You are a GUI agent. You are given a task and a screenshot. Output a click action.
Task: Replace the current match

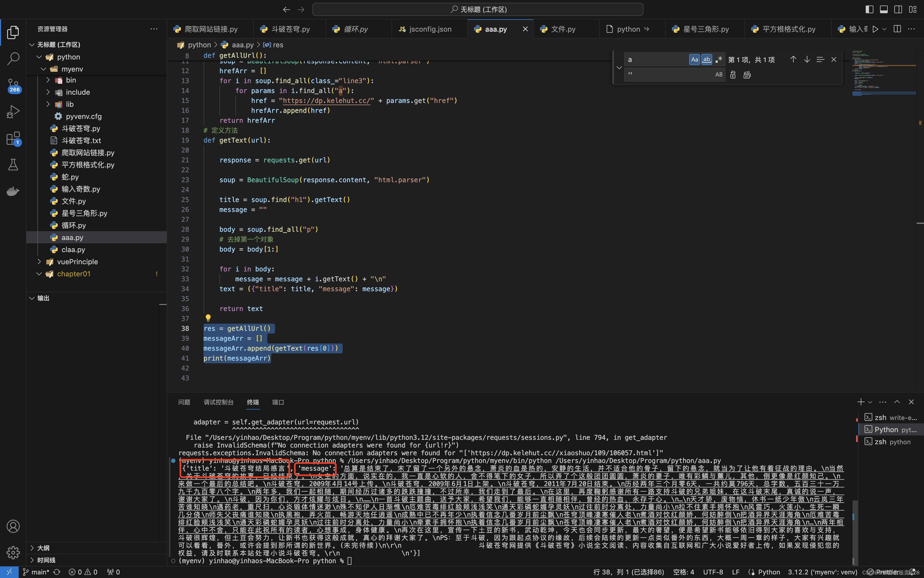733,75
